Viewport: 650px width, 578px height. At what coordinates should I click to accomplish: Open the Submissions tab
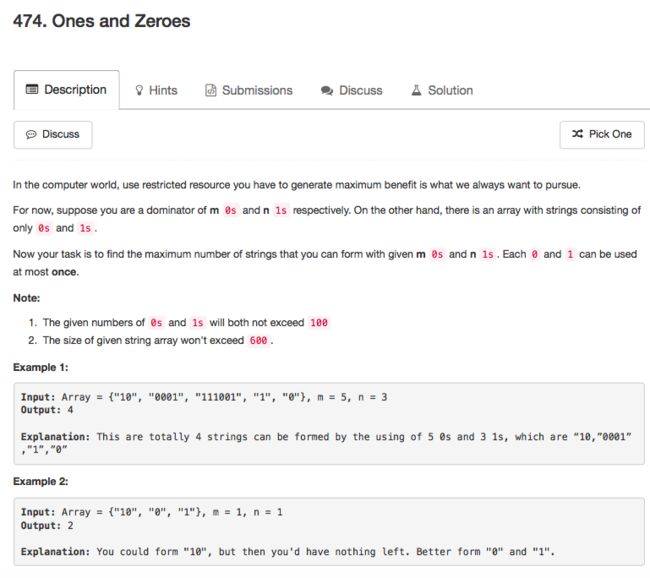tap(249, 90)
